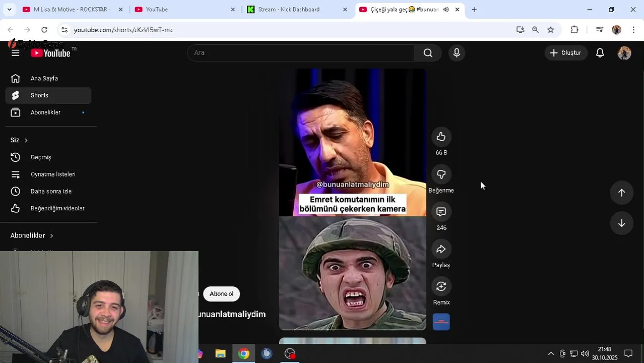The image size is (644, 363).
Task: Open Chrome media controls icon
Action: click(x=599, y=30)
